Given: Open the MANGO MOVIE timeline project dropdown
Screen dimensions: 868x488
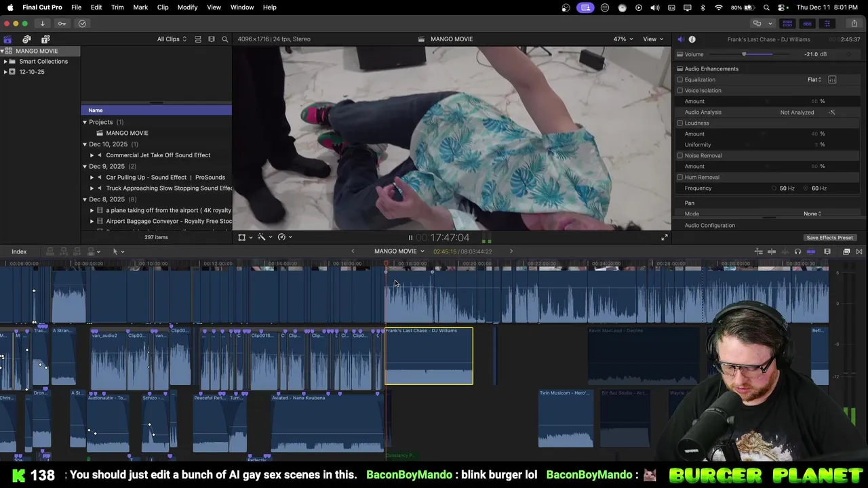Looking at the screenshot, I should point(399,251).
